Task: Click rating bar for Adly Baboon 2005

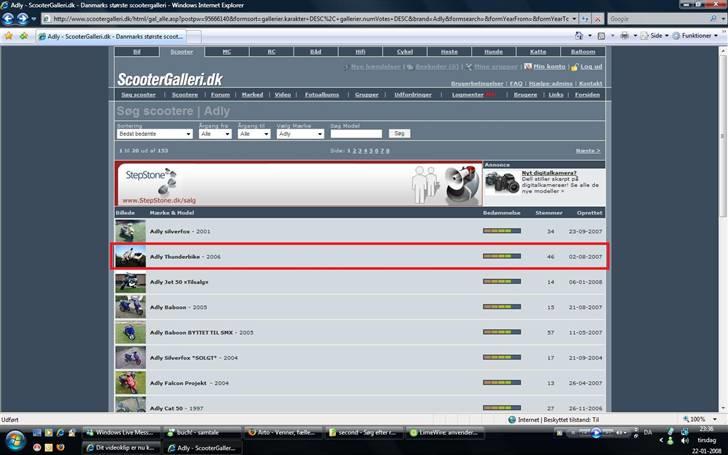Action: (x=502, y=306)
